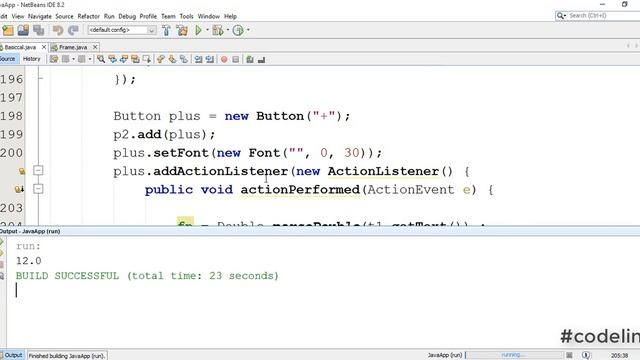This screenshot has width=640, height=360.
Task: Toggle Bookmark icon in editor toolbar
Action: point(184,60)
